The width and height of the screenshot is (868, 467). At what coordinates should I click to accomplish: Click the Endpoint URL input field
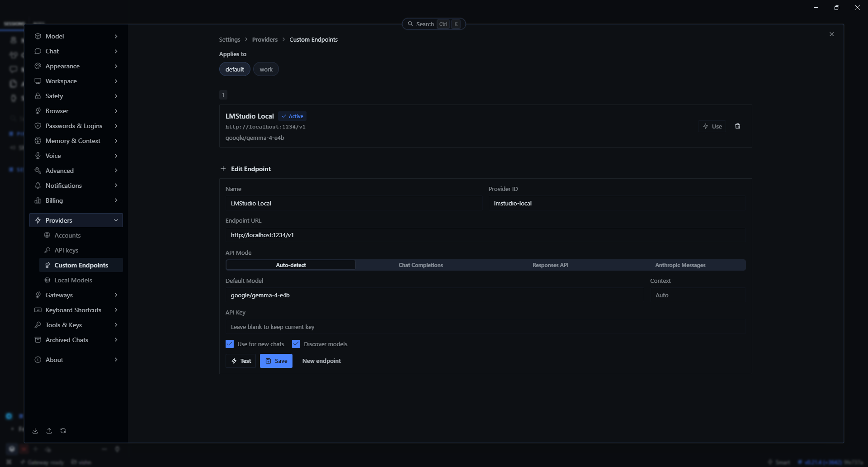pyautogui.click(x=486, y=235)
